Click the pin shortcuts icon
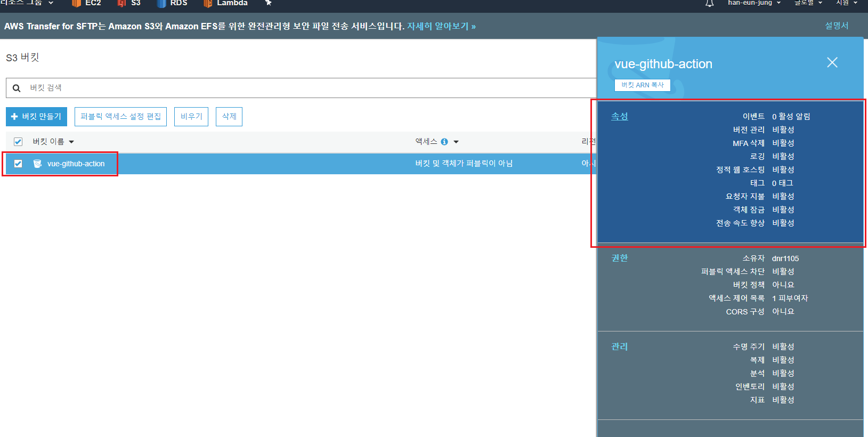This screenshot has width=868, height=437. coord(269,3)
